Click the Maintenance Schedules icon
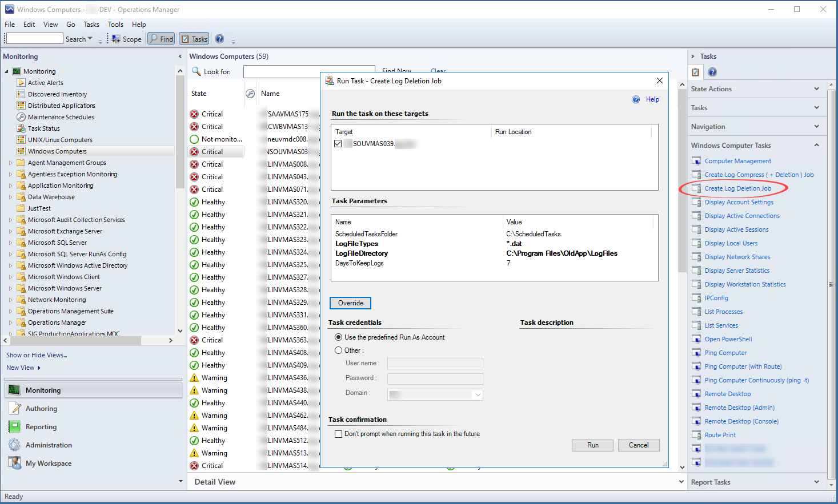The height and width of the screenshot is (504, 838). tap(21, 117)
